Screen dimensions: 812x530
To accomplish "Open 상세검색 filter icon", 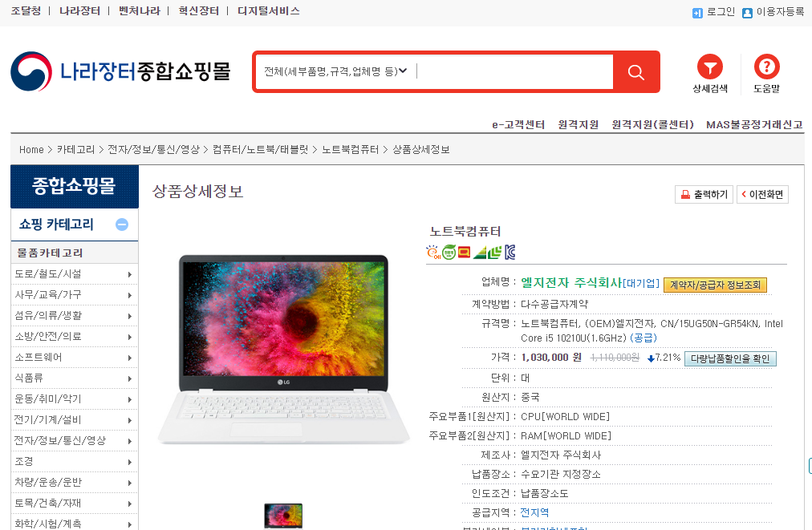I will click(710, 67).
